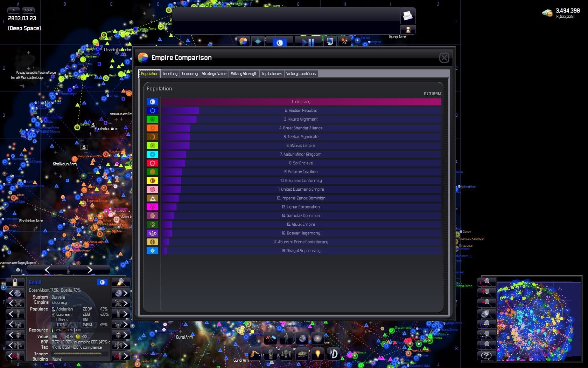Image resolution: width=588 pixels, height=368 pixels.
Task: Click Kiadian Republic blue flag swatch
Action: pos(152,110)
